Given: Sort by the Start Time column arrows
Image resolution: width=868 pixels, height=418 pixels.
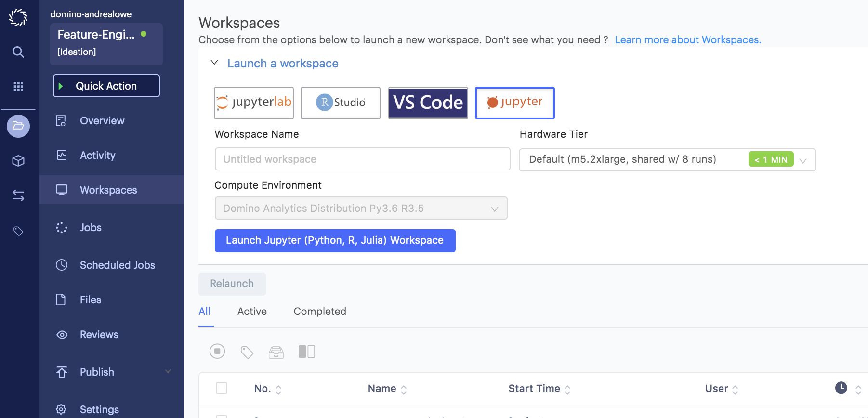Looking at the screenshot, I should (x=567, y=390).
